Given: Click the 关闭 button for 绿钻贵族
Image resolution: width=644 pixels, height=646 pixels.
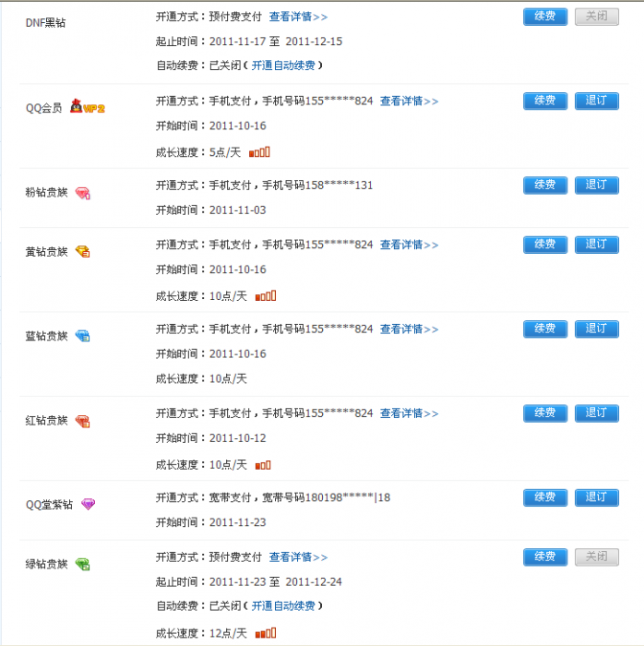Looking at the screenshot, I should [x=597, y=557].
